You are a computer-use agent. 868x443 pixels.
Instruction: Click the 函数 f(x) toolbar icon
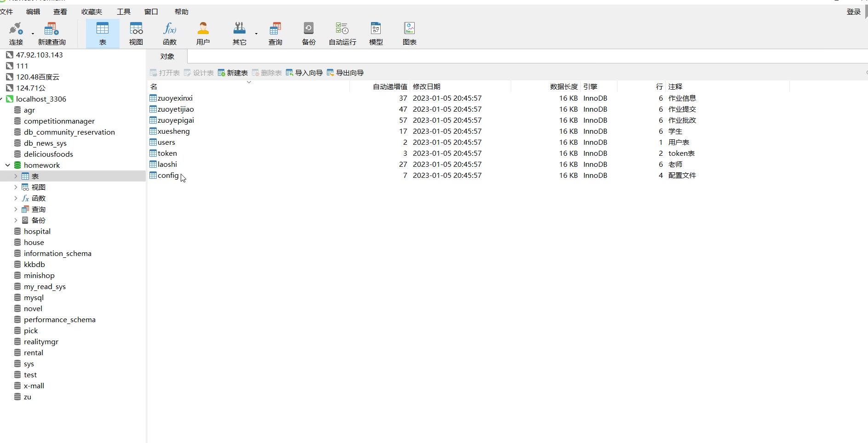point(170,34)
